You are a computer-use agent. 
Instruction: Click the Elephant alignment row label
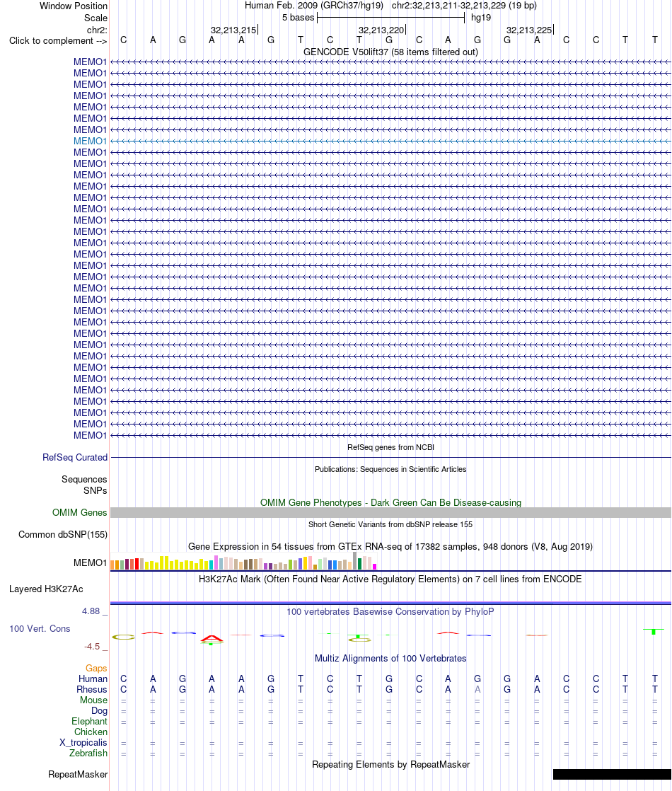click(89, 722)
